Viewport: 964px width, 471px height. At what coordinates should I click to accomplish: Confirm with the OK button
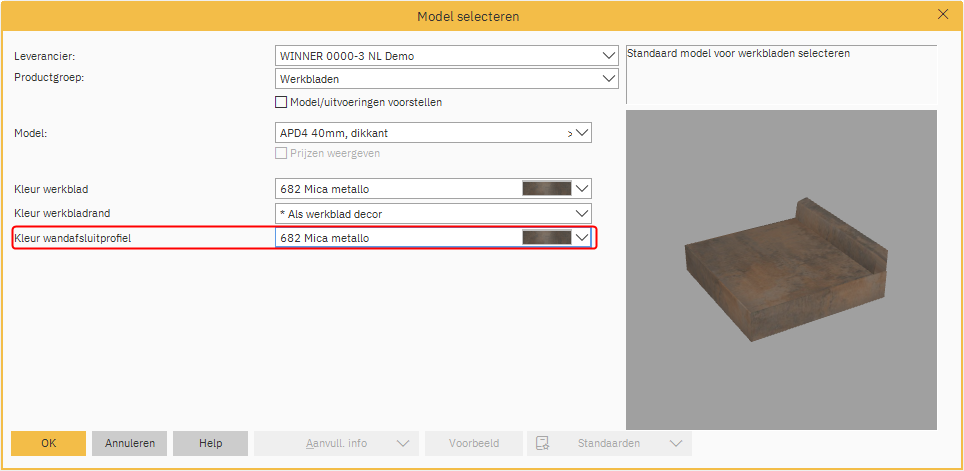tap(49, 443)
